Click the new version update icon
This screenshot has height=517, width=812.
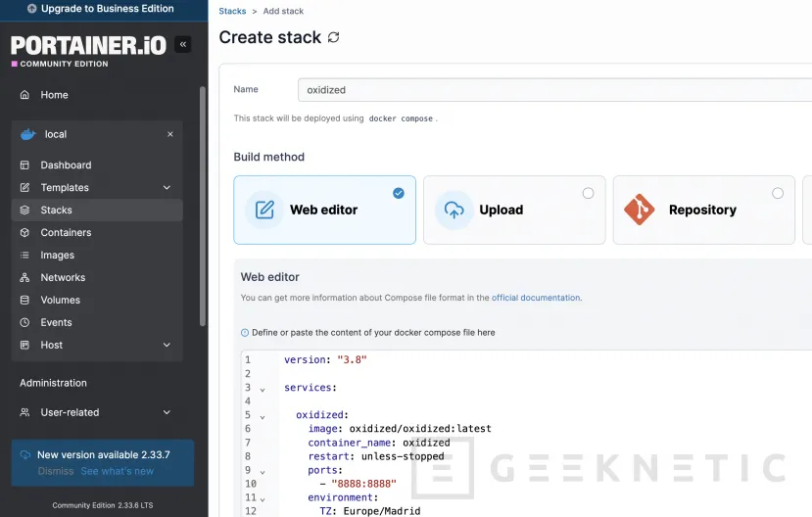25,455
